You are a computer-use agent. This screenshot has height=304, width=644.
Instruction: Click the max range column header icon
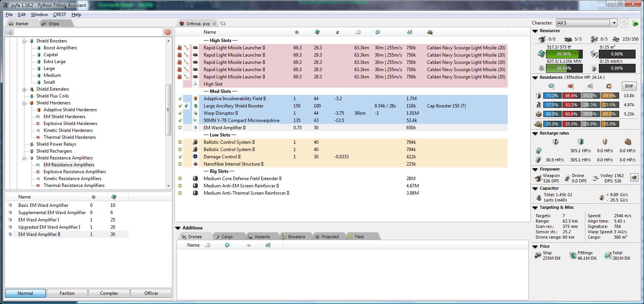click(358, 32)
